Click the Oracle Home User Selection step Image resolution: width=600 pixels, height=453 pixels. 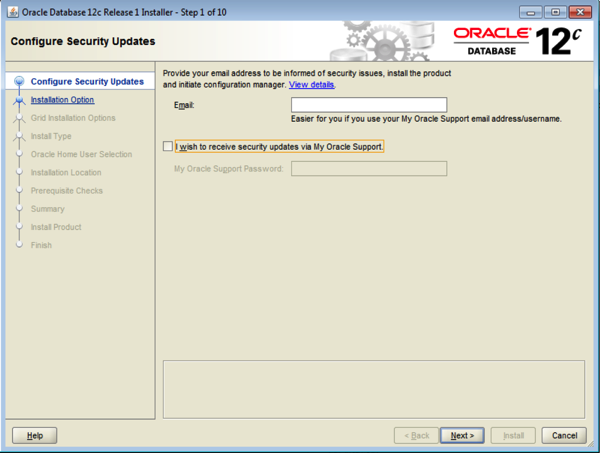point(82,154)
